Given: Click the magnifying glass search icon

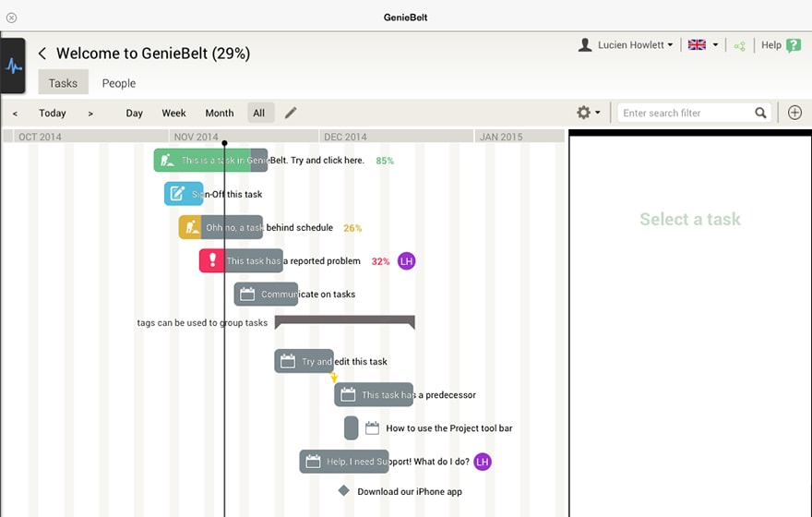Looking at the screenshot, I should (760, 113).
